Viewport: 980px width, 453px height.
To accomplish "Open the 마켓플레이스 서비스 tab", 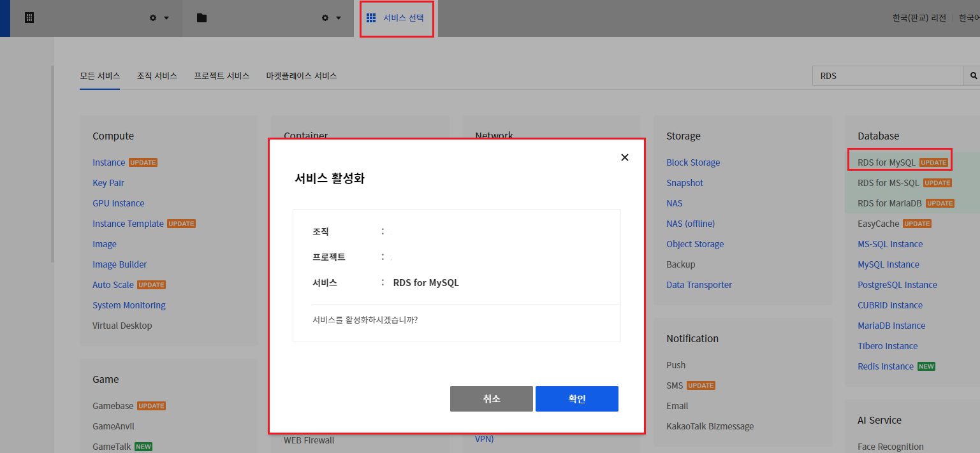I will (x=302, y=76).
